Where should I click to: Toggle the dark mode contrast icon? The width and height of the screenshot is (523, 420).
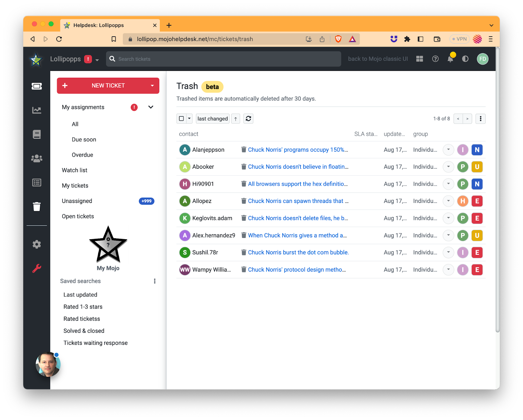[465, 59]
